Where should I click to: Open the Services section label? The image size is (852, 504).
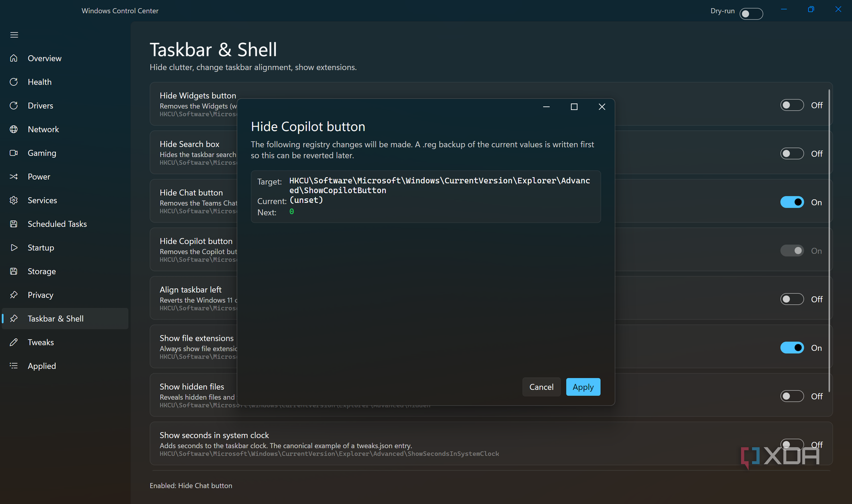point(42,200)
